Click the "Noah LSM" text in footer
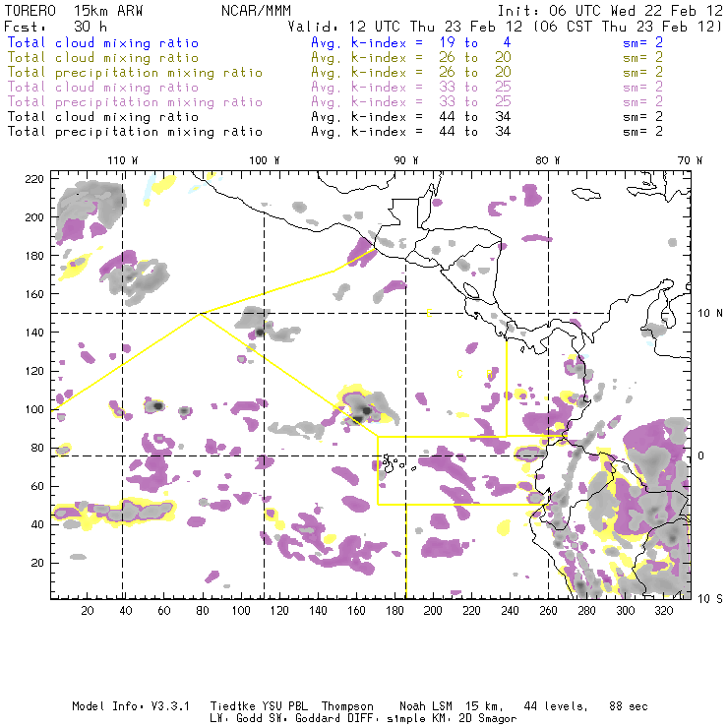 coord(426,706)
